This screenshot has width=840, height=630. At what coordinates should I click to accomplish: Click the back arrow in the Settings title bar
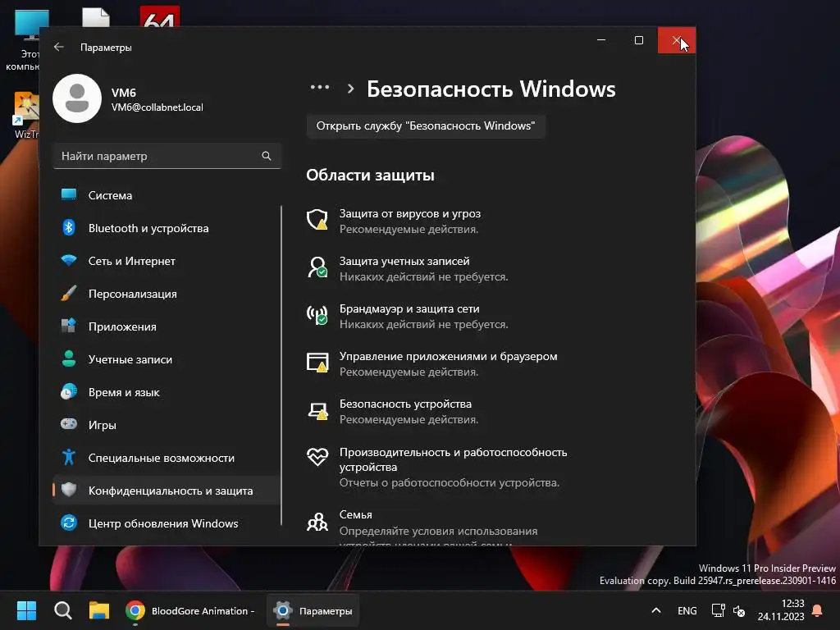point(59,47)
